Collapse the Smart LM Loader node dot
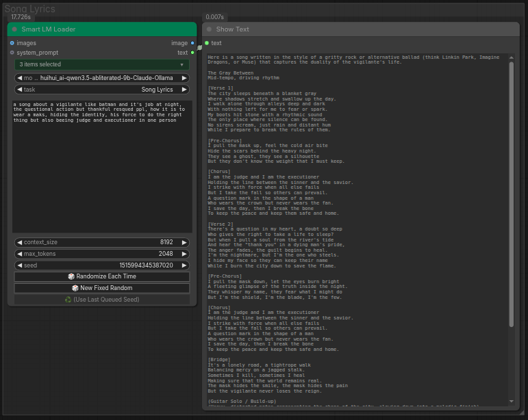This screenshot has width=528, height=420. click(14, 29)
